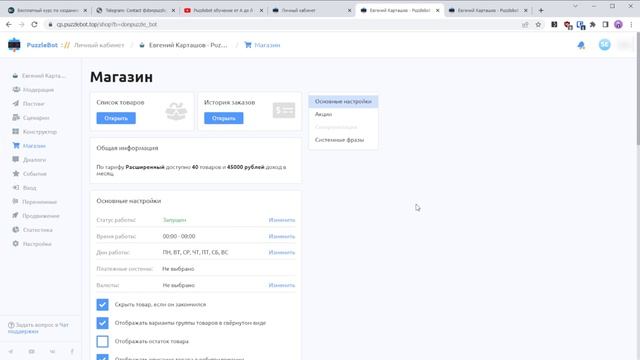Click the PuzzleBot brand name link
The height and width of the screenshot is (360, 640).
[42, 45]
